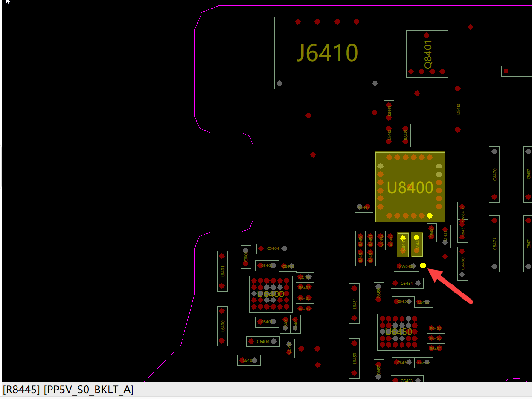The height and width of the screenshot is (399, 532).
Task: Select the R6402 resistor
Action: (305, 309)
